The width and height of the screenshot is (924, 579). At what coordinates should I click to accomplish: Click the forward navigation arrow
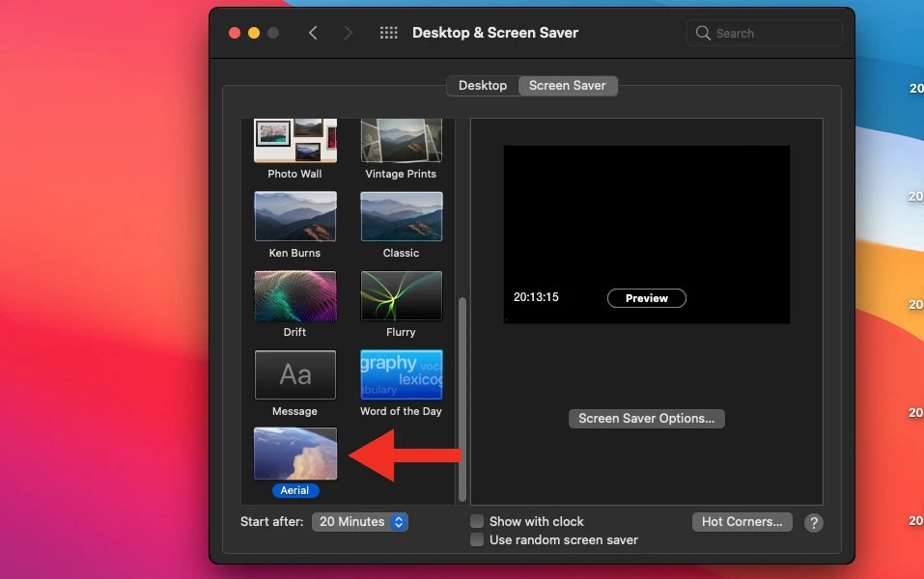click(348, 32)
